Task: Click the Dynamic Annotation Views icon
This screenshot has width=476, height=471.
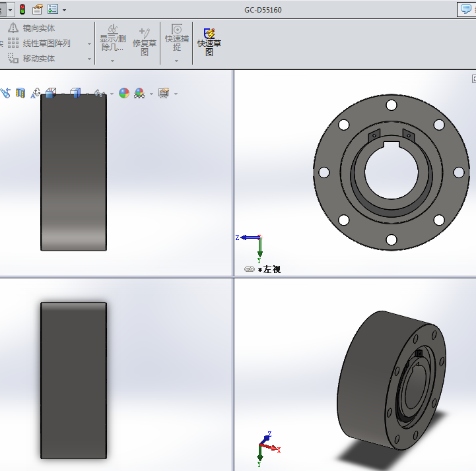Action: pyautogui.click(x=36, y=93)
